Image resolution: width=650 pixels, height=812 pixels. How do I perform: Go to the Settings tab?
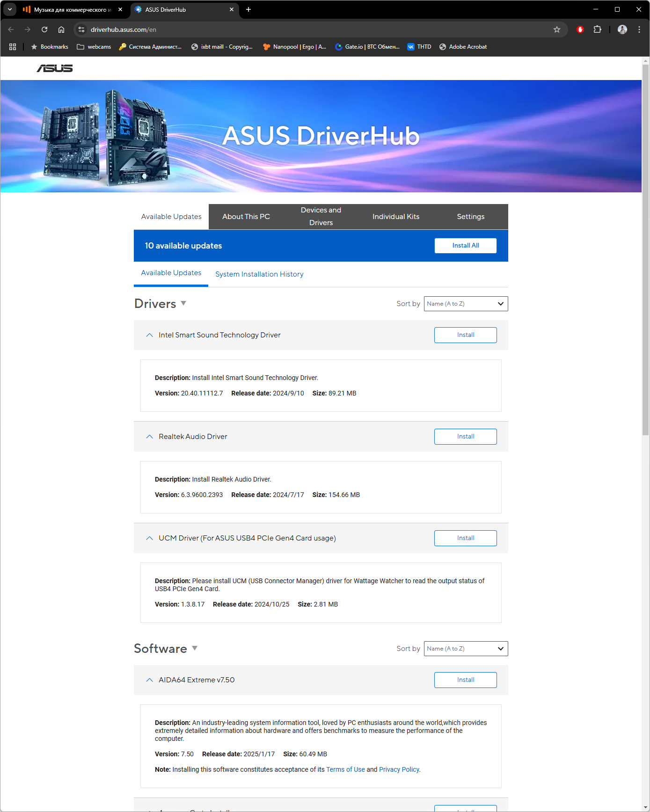click(471, 217)
